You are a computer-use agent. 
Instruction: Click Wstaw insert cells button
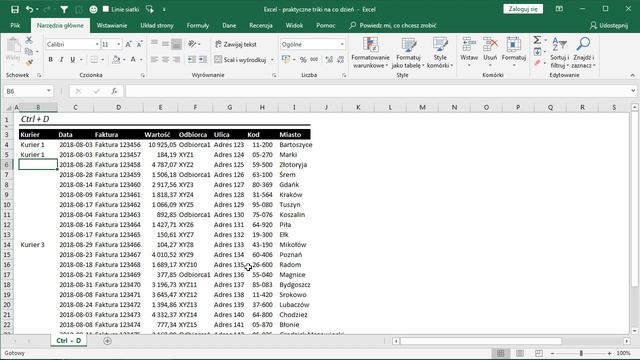pos(469,53)
